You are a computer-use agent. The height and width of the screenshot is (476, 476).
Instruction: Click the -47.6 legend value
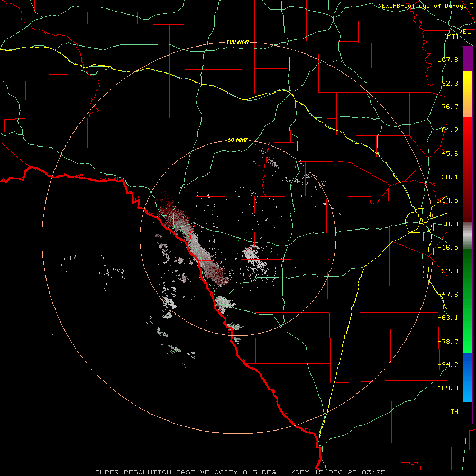click(448, 295)
